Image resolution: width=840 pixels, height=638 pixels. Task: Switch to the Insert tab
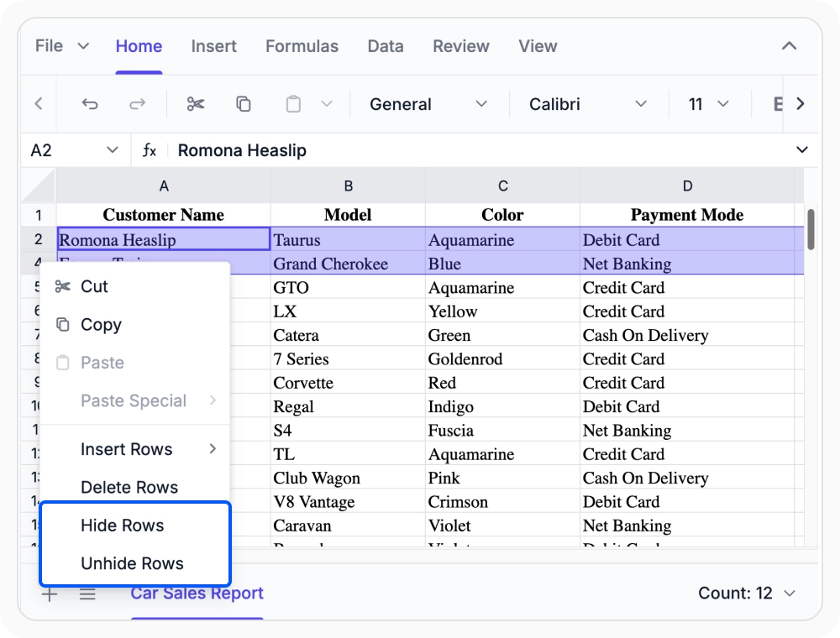pyautogui.click(x=213, y=46)
